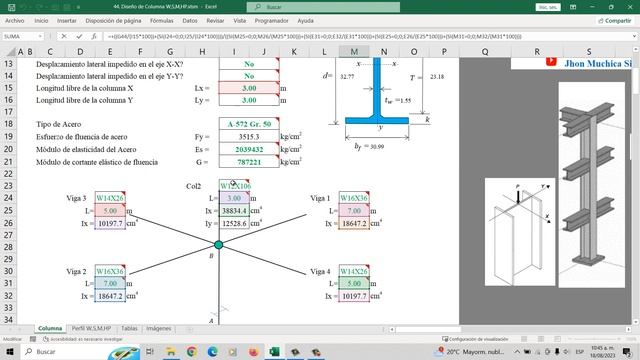Select Viga 3 profile W14X26 cell
The width and height of the screenshot is (640, 360).
tap(110, 198)
